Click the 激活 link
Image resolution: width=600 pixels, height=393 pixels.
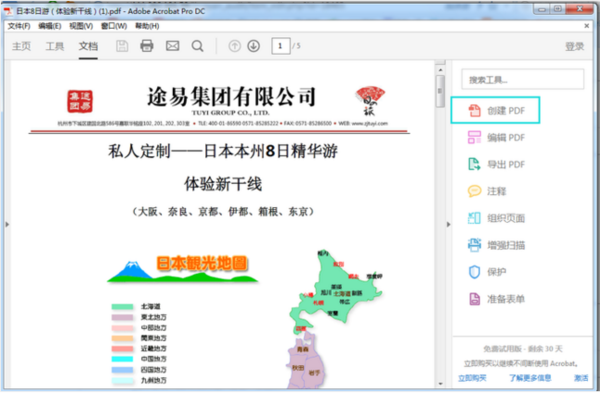[x=581, y=378]
